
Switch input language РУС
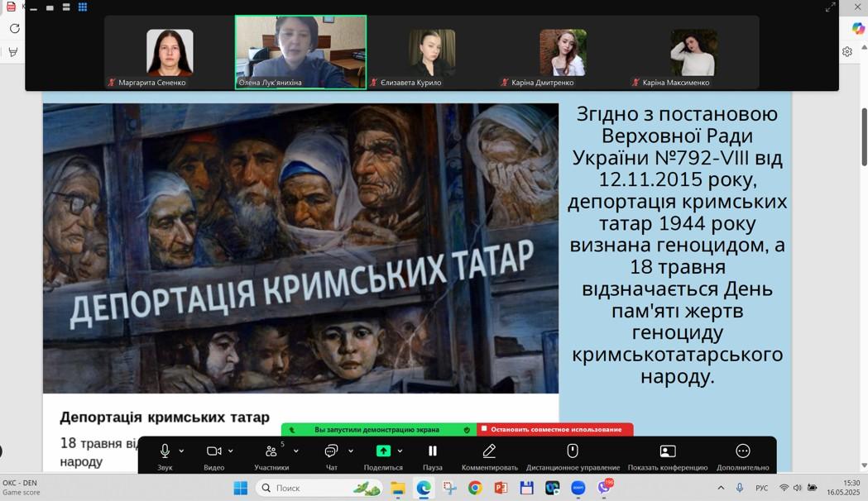762,488
